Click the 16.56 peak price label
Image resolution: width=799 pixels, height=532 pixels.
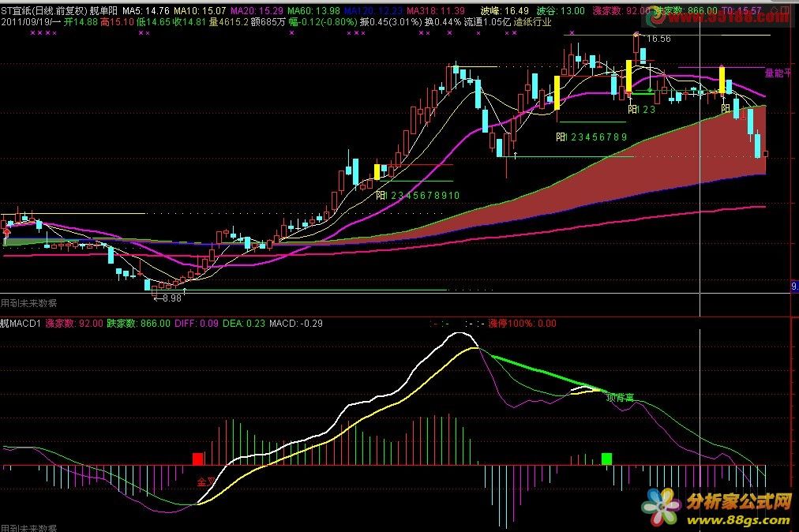[x=658, y=39]
